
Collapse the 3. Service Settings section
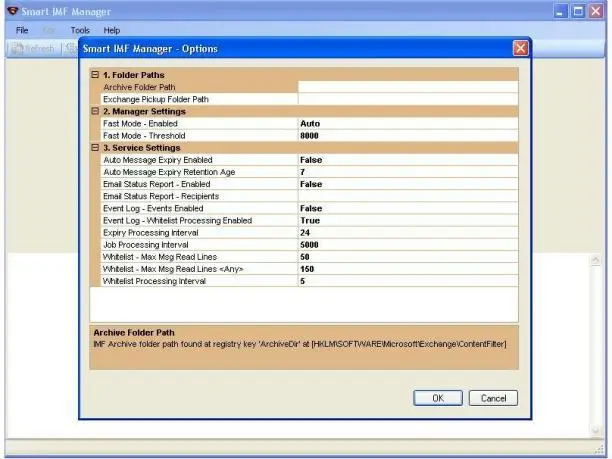tap(95, 147)
